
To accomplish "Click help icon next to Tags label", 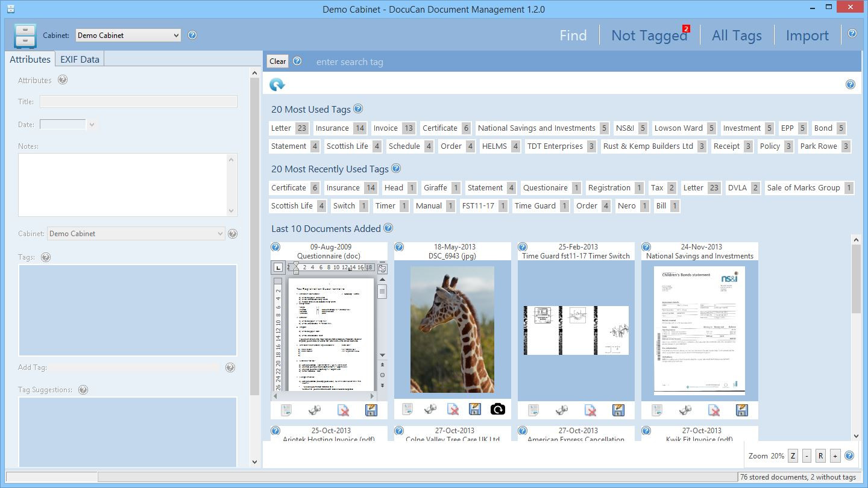I will coord(45,257).
